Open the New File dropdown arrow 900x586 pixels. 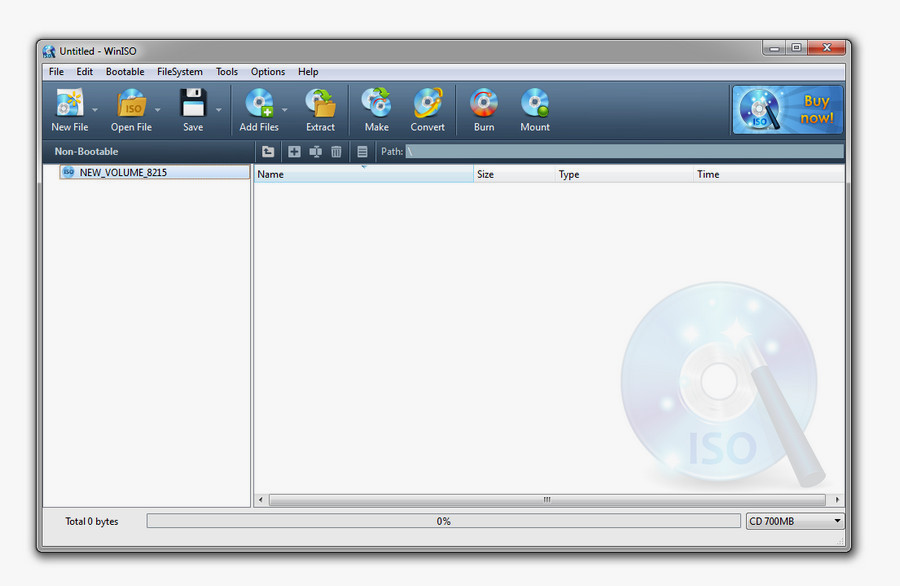(95, 110)
